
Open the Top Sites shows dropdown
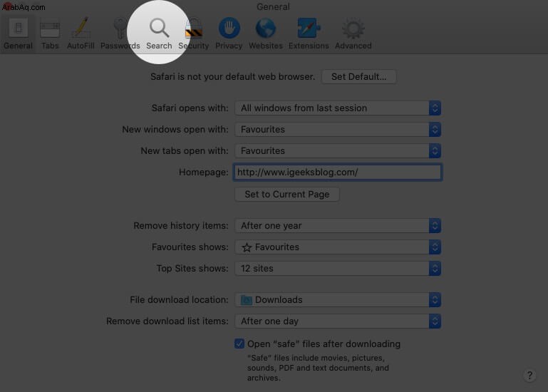pos(338,268)
